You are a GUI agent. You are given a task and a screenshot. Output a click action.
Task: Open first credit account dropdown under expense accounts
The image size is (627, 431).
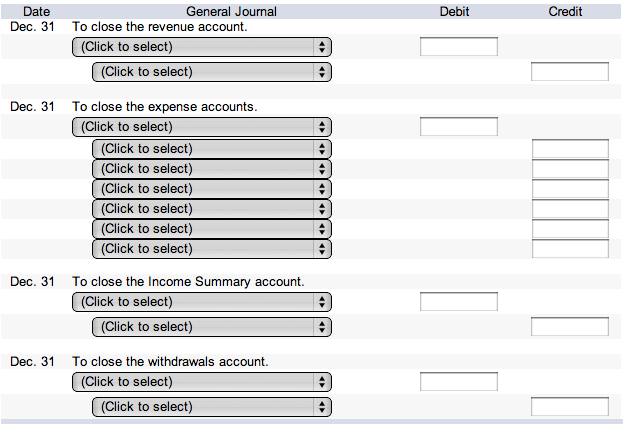211,149
